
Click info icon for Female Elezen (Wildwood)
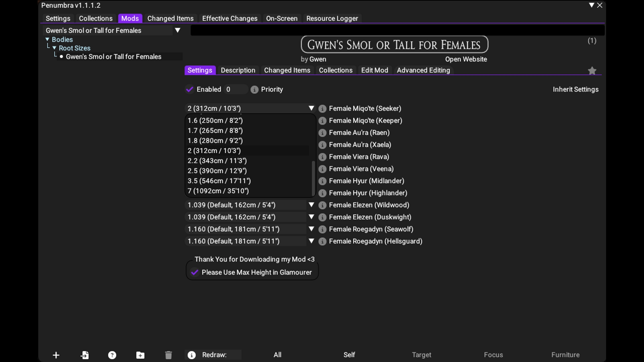tap(322, 205)
